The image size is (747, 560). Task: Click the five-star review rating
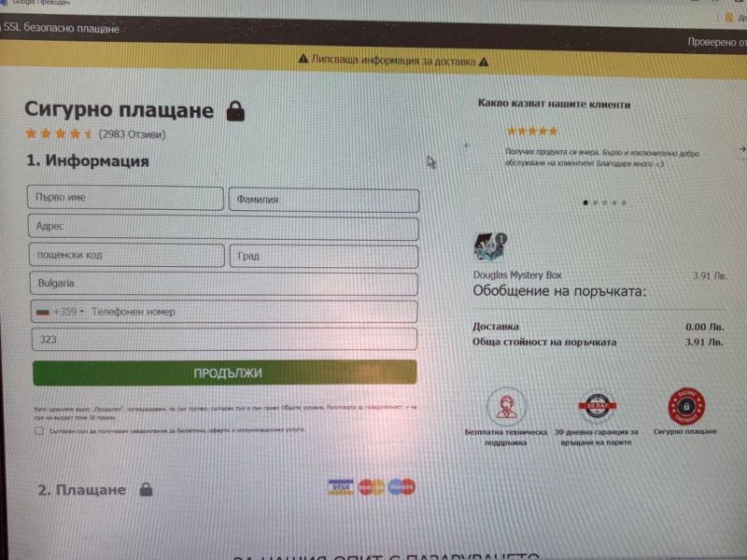(532, 131)
